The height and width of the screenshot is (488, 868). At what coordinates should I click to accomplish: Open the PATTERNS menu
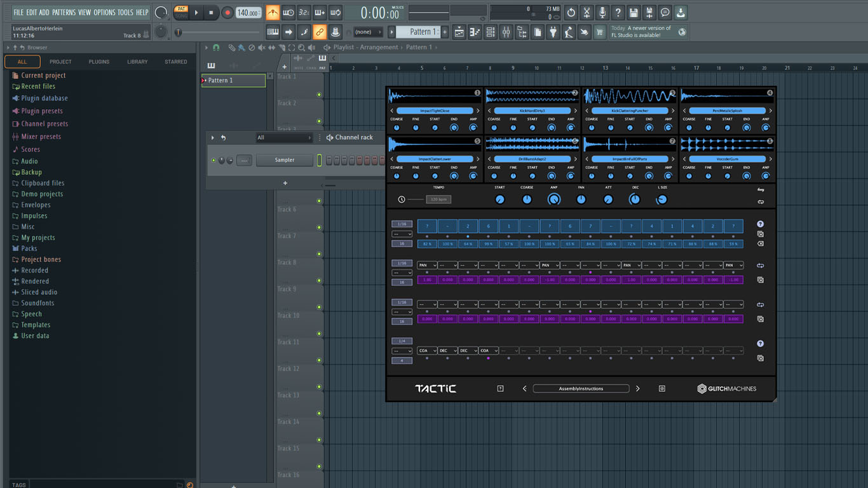pyautogui.click(x=64, y=12)
